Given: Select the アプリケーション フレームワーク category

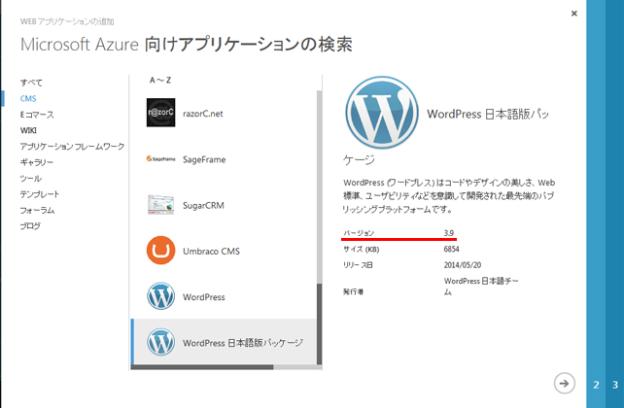Looking at the screenshot, I should point(72,146).
